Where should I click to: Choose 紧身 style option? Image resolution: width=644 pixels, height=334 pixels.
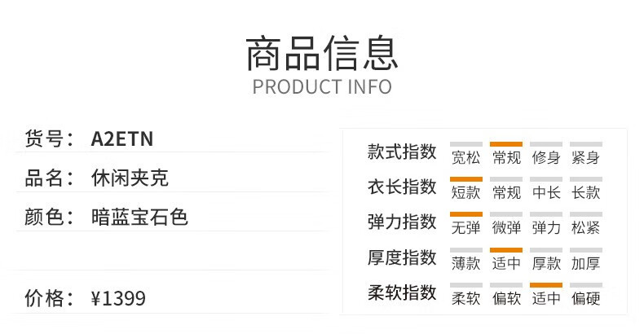tap(585, 157)
